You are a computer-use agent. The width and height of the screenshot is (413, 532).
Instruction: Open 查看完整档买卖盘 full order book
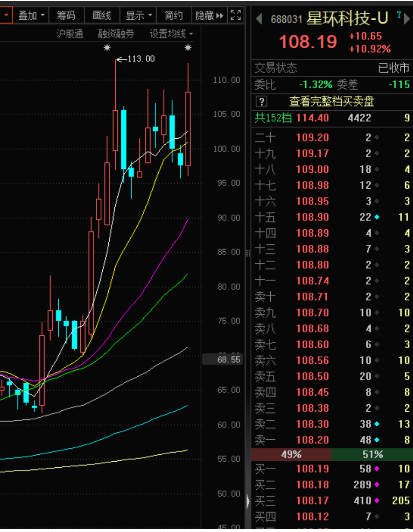tap(331, 102)
